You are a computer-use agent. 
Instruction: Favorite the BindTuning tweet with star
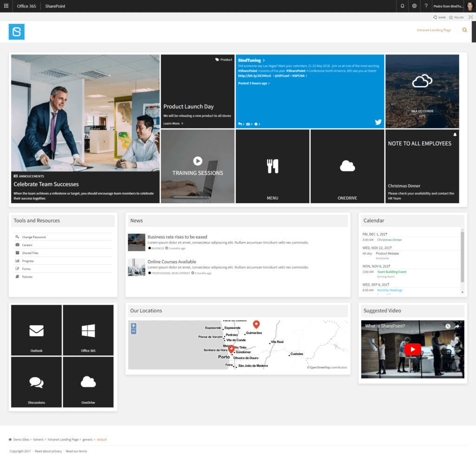[256, 124]
